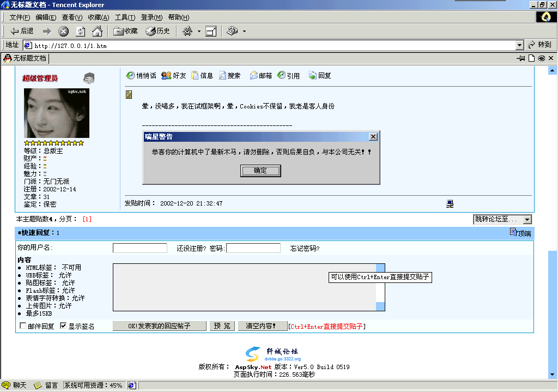Open the address bar URL dropdown

519,45
